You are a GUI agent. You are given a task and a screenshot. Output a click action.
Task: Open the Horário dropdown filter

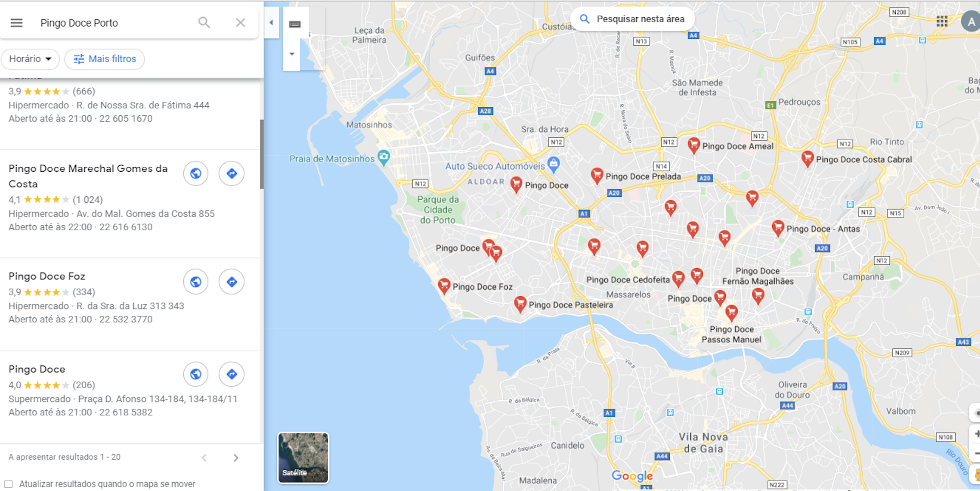point(30,59)
